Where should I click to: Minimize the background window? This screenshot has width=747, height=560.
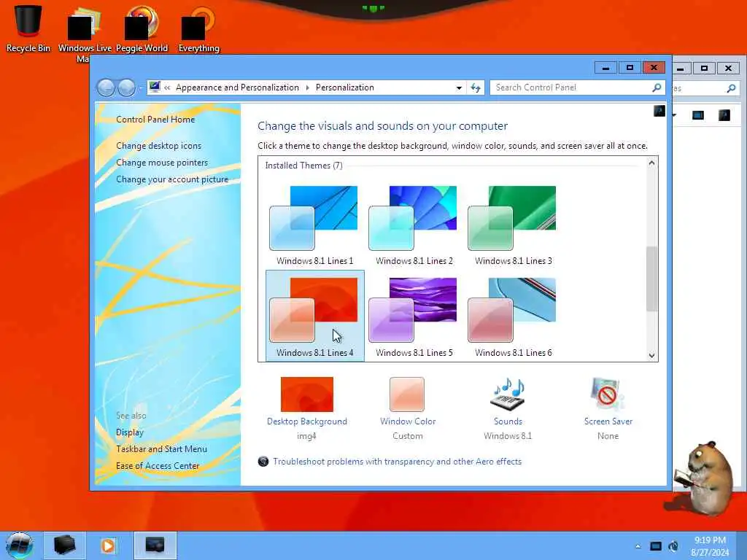[x=681, y=69]
